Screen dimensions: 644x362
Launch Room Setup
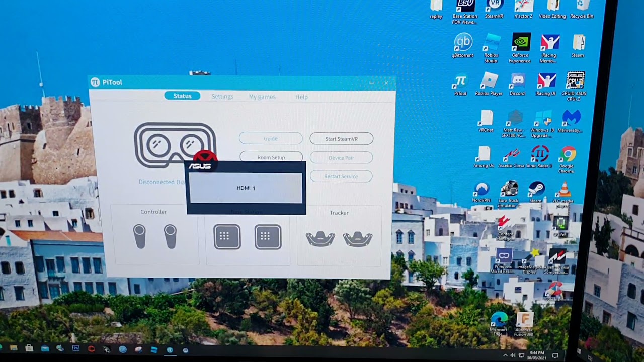271,157
